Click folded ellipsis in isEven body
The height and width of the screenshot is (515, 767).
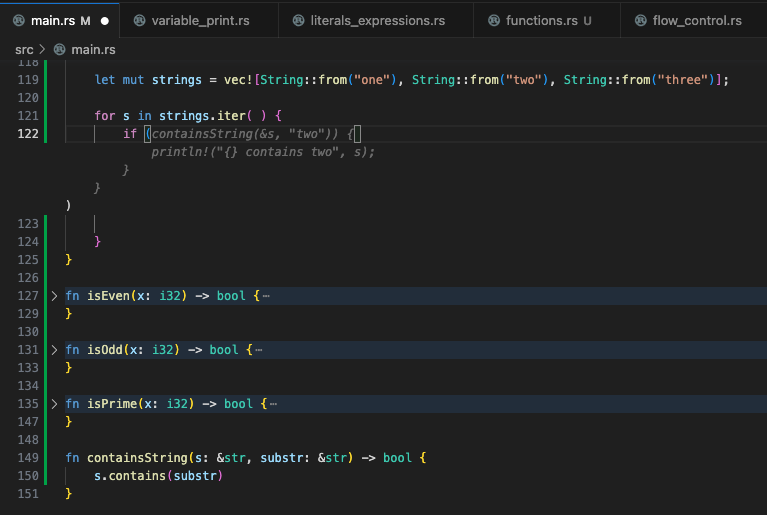click(x=266, y=296)
